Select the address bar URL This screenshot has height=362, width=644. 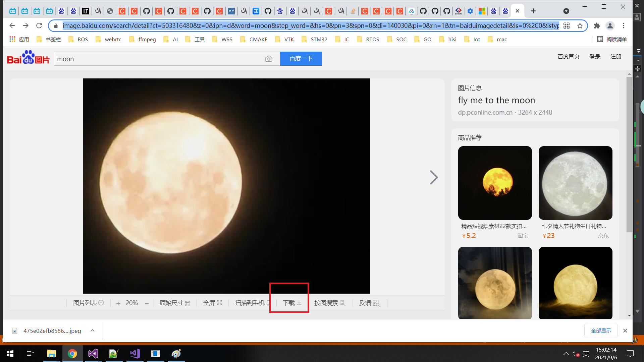(x=311, y=25)
